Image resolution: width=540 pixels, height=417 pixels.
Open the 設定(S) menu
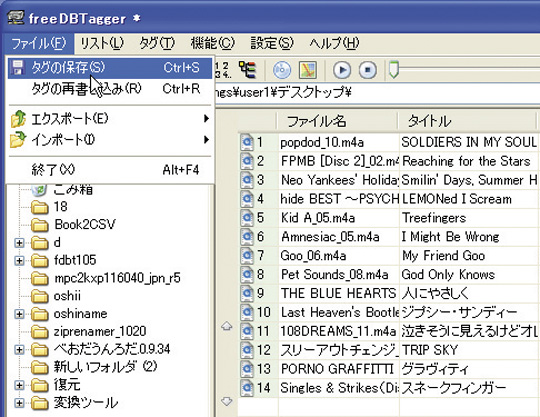272,44
